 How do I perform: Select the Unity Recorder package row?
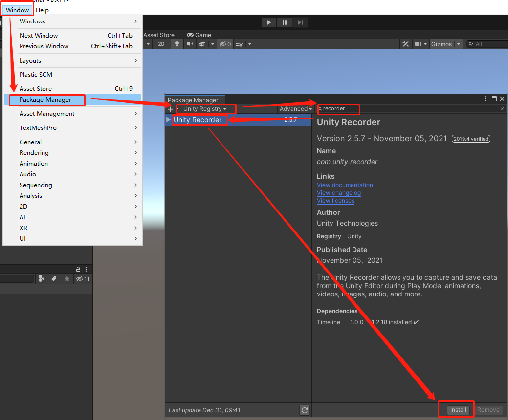[238, 120]
